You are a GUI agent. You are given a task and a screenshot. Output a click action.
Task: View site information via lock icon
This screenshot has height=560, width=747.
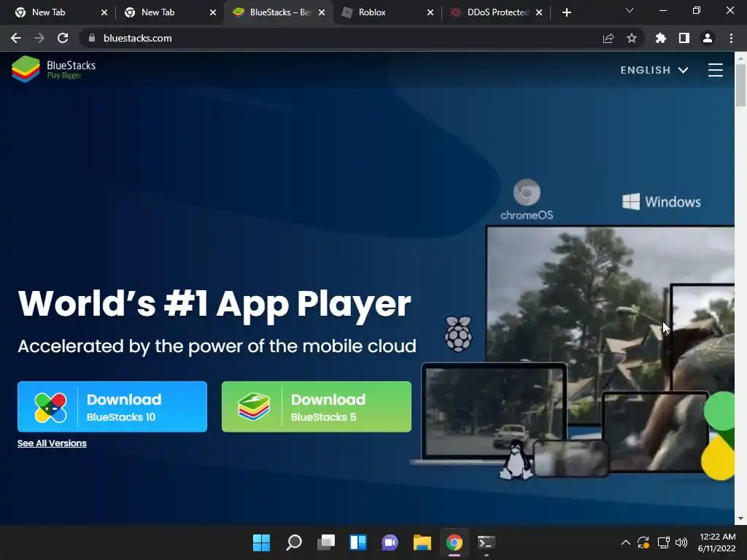91,38
